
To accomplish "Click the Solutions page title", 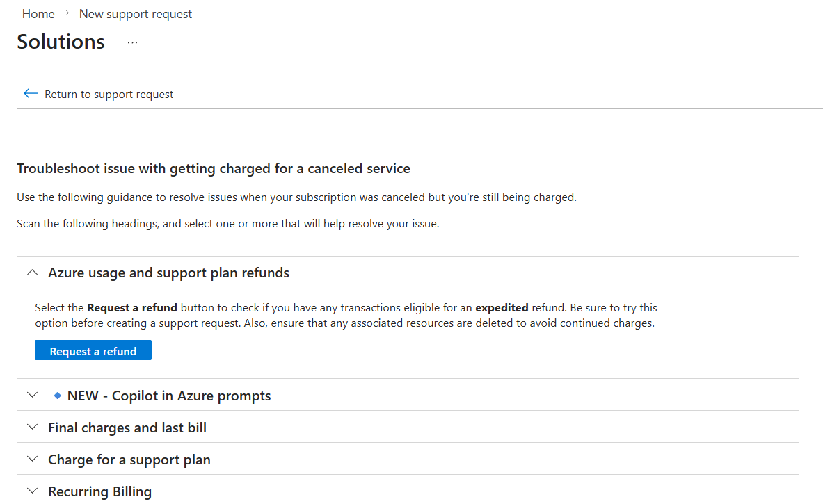I will (x=61, y=42).
